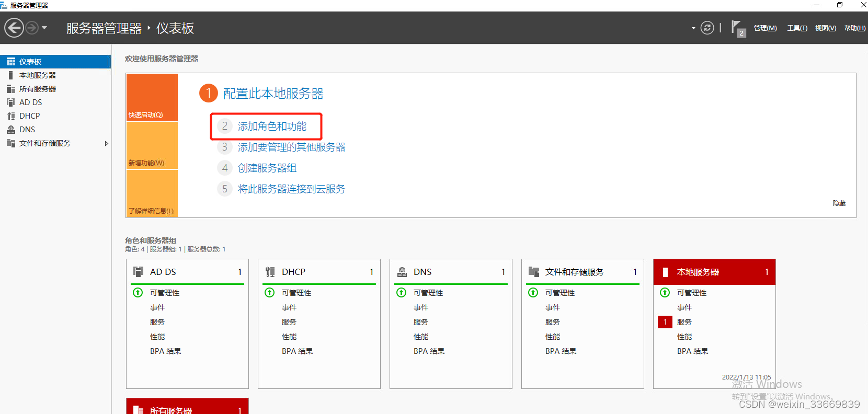Click the 文件和存储服务 tile icon
The height and width of the screenshot is (414, 868).
[534, 272]
